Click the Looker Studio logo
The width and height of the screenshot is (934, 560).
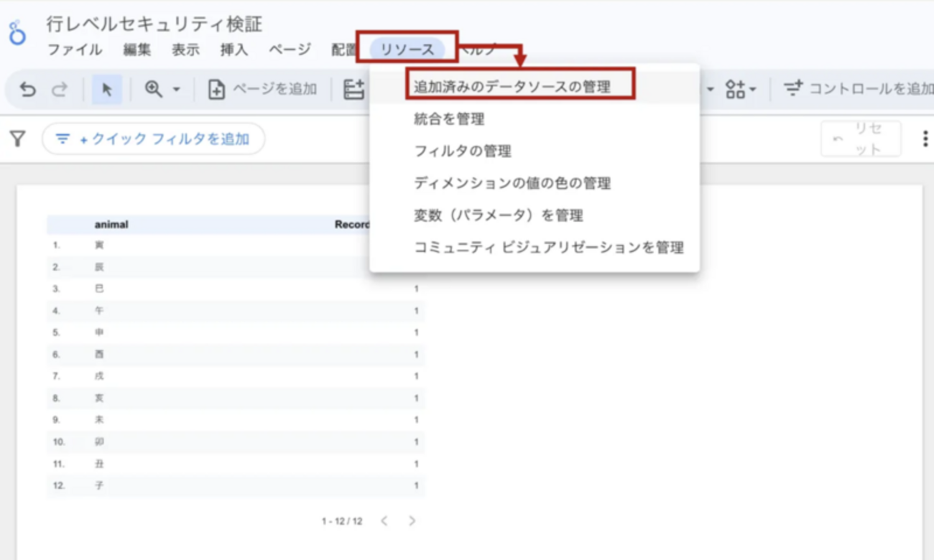coord(17,33)
